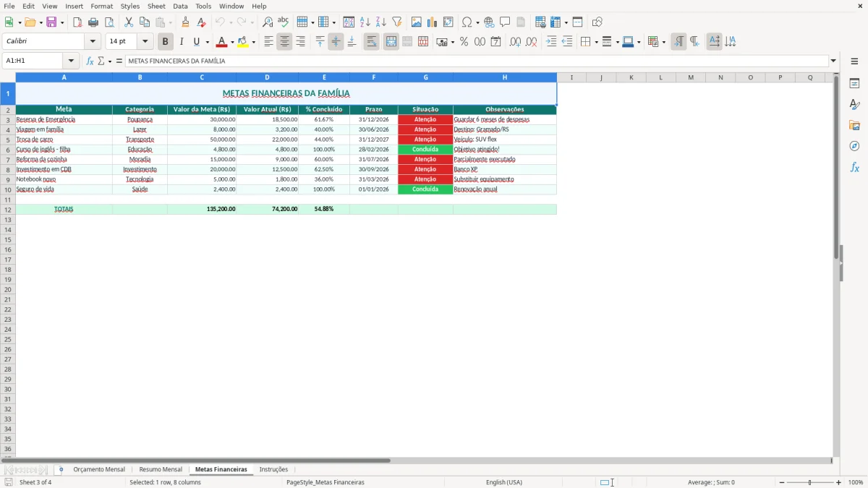Toggle Italic formatting
868x488 pixels.
(x=181, y=42)
